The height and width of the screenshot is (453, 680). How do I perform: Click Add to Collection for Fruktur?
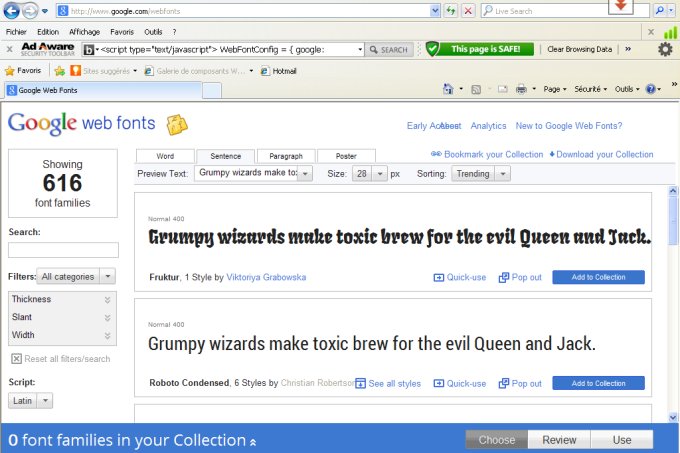(x=598, y=277)
